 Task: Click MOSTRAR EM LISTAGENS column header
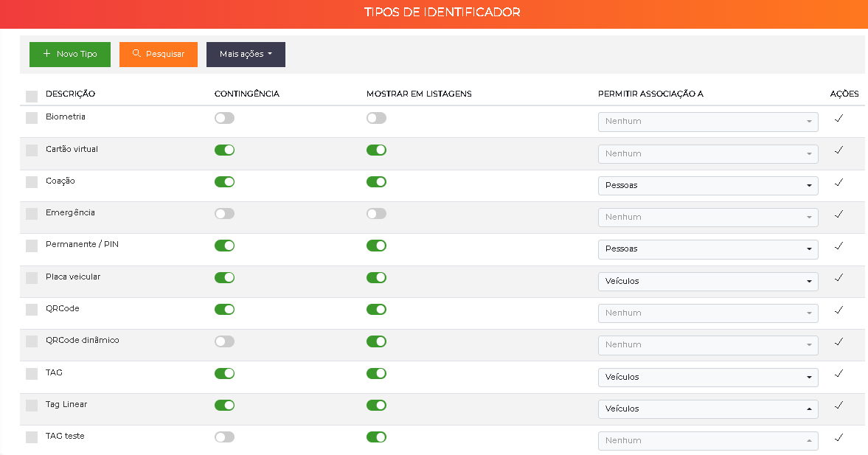(x=419, y=94)
